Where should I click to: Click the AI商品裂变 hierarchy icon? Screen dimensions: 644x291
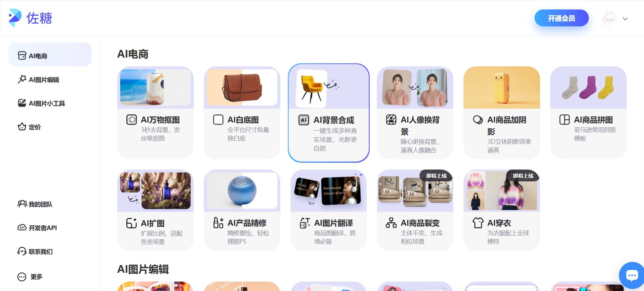391,223
